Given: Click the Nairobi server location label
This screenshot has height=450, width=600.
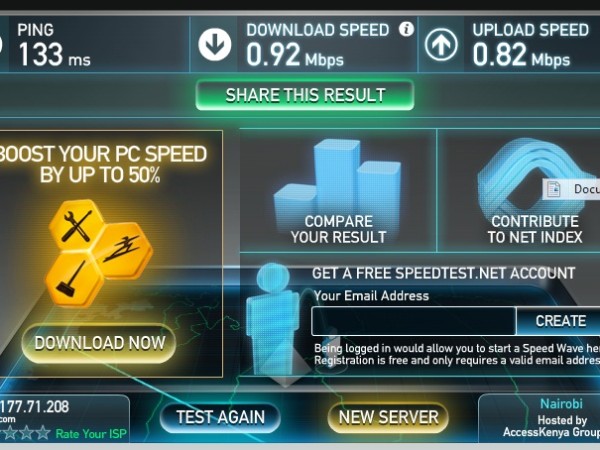Looking at the screenshot, I should pyautogui.click(x=561, y=404).
